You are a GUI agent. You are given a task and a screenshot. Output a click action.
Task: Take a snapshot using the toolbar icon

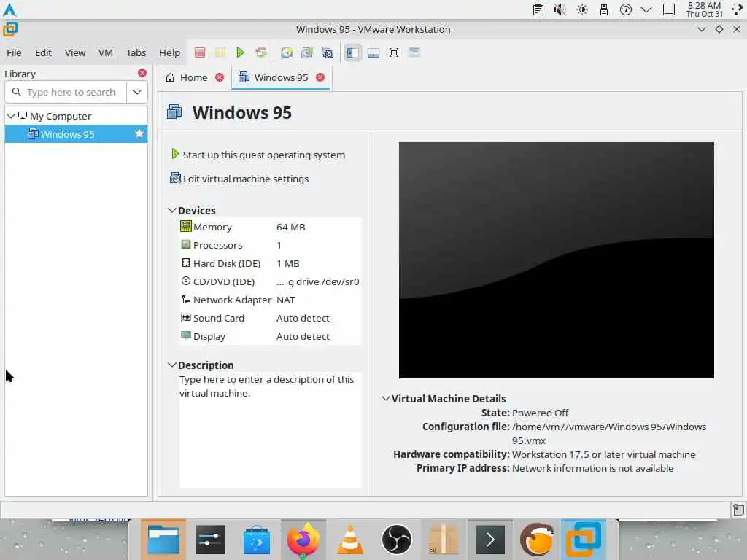[x=286, y=52]
